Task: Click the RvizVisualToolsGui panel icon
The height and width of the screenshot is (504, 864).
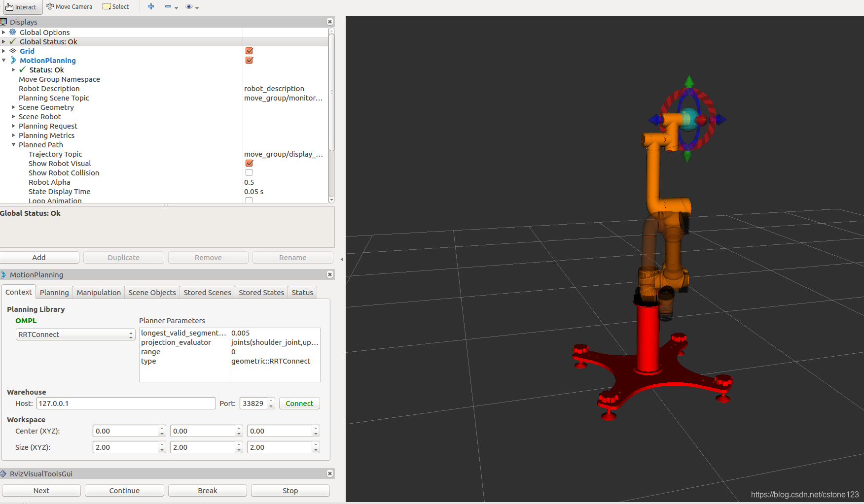Action: (3, 473)
